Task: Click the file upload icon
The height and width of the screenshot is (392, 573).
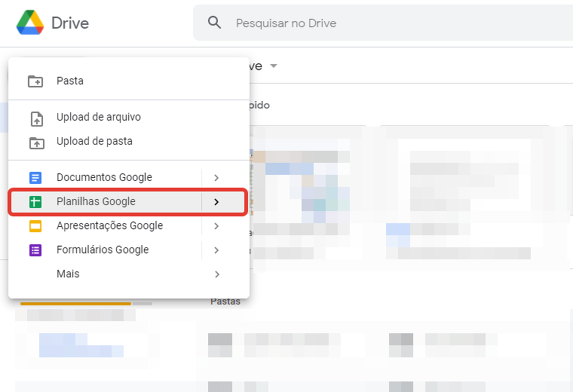Action: 35,118
